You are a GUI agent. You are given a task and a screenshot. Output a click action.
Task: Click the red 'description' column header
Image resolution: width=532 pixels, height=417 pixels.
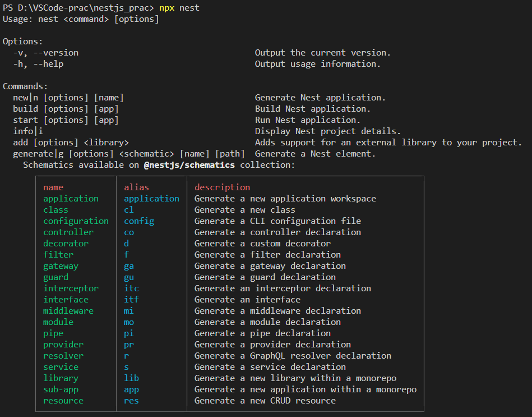point(222,187)
